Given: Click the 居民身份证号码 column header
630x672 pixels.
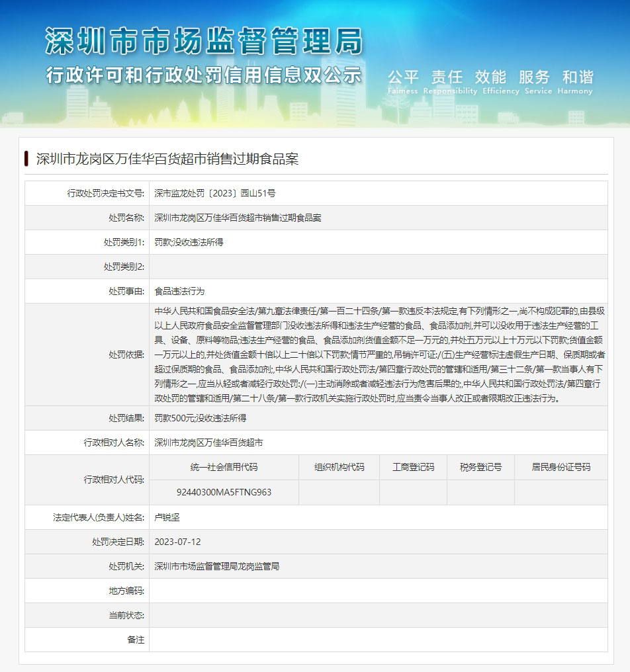Looking at the screenshot, I should click(561, 468).
